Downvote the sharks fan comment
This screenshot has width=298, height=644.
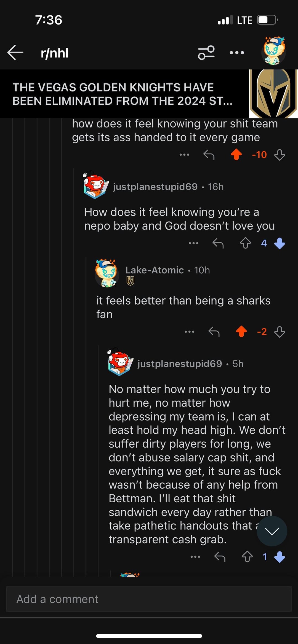tap(280, 332)
